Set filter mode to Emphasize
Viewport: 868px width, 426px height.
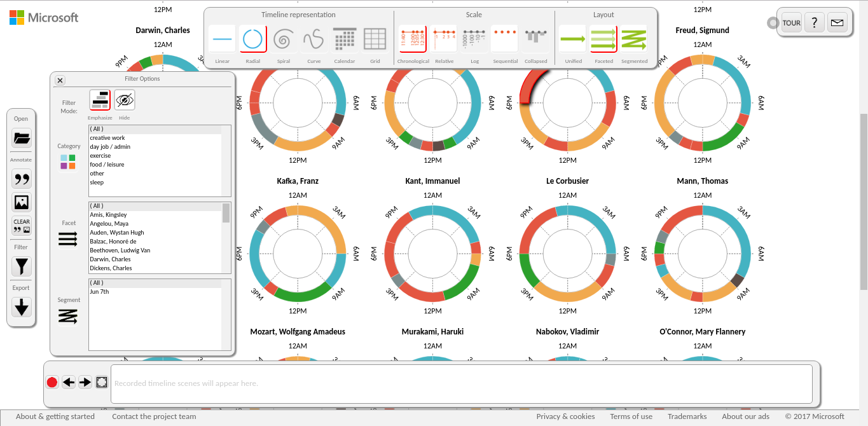[x=100, y=100]
